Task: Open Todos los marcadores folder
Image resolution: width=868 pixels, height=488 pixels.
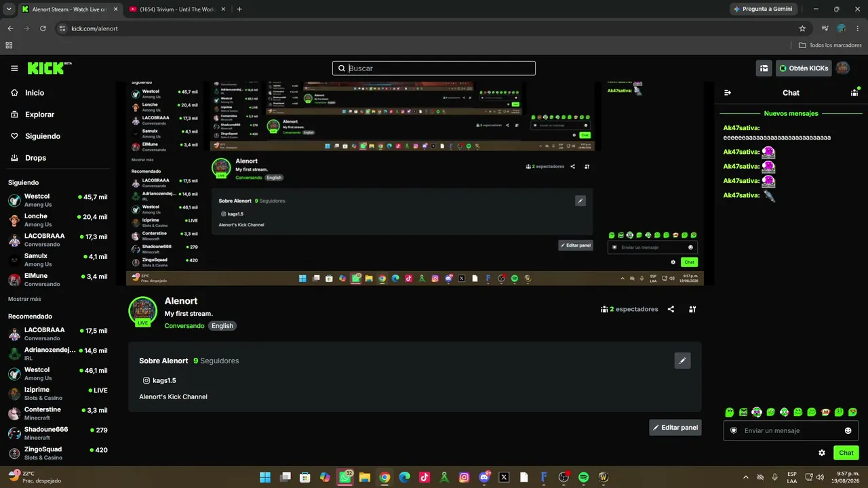Action: point(830,45)
